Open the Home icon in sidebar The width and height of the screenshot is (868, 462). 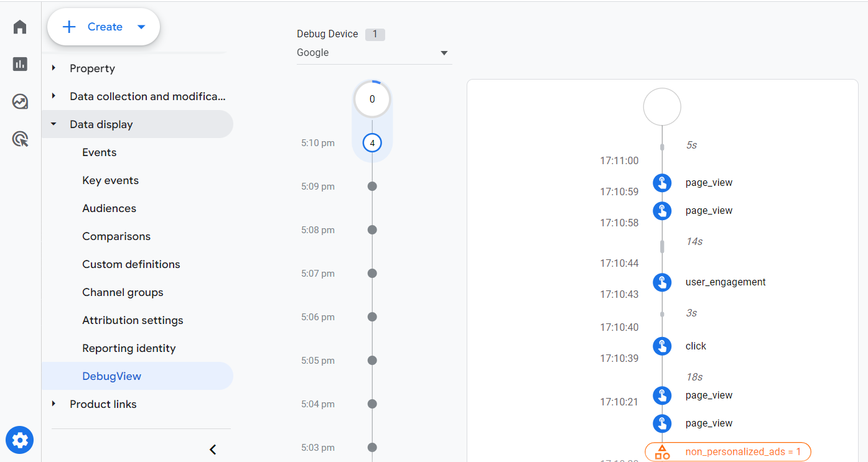(20, 27)
